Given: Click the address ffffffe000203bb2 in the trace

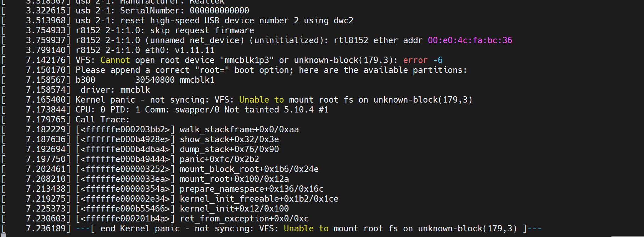Looking at the screenshot, I should [125, 129].
